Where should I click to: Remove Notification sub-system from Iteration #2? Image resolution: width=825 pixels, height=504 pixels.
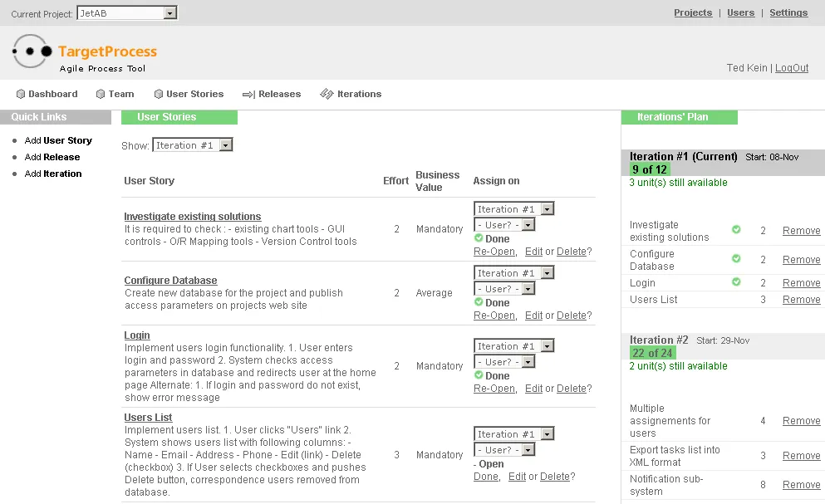coord(802,485)
